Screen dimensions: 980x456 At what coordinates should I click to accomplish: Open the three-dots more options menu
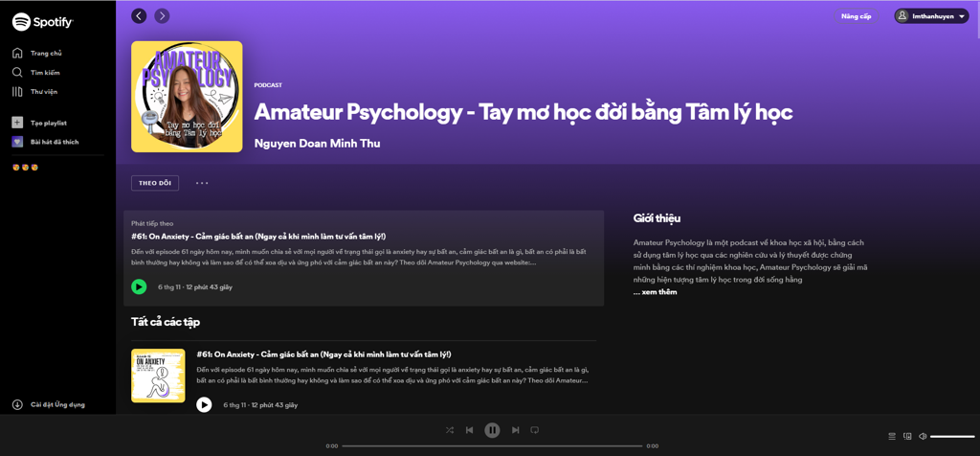click(202, 183)
